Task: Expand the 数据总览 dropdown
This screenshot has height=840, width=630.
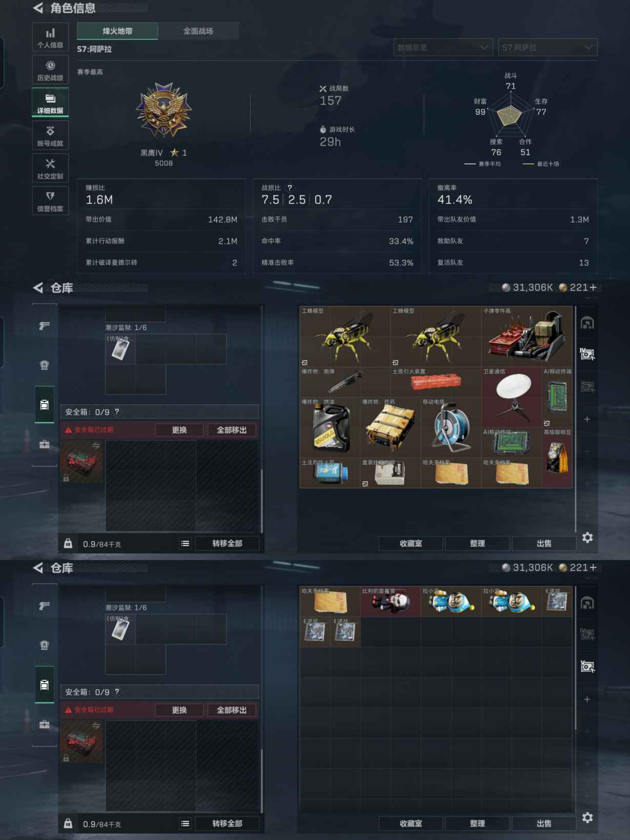Action: [x=443, y=47]
